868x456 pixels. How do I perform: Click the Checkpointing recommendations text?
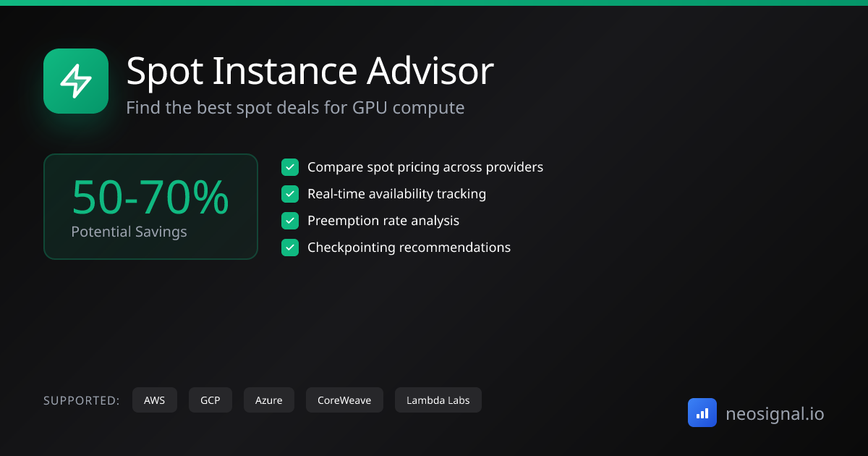[409, 248]
